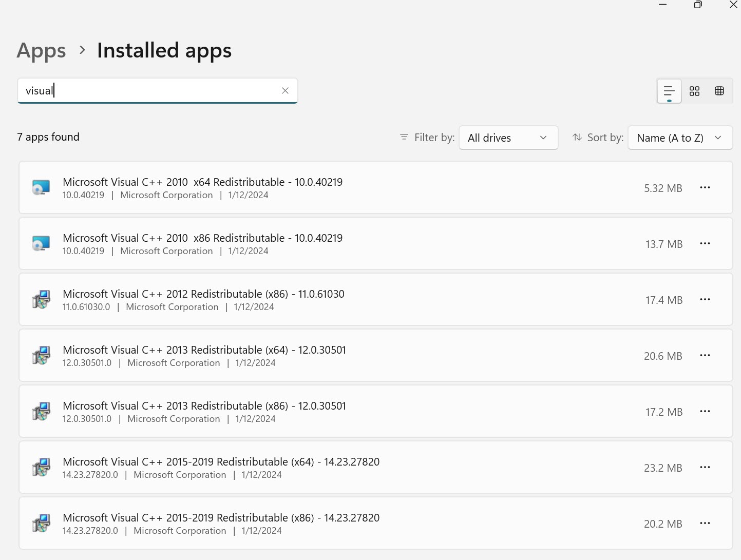This screenshot has width=741, height=560.
Task: Open more options for Visual C++ 2010 x64
Action: [705, 188]
